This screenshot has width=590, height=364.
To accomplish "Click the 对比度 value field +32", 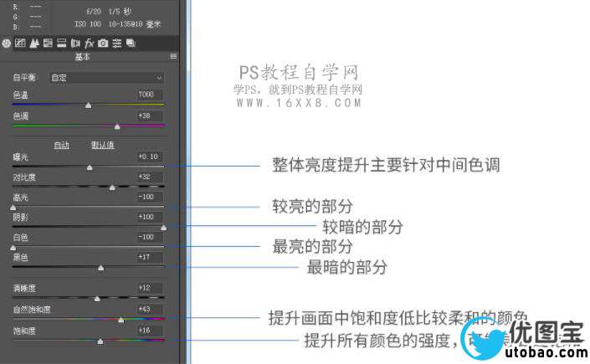I will [x=150, y=177].
